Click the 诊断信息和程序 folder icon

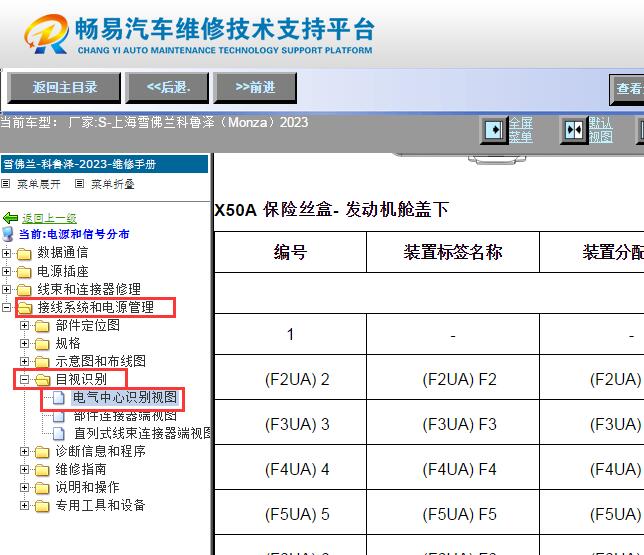point(42,452)
